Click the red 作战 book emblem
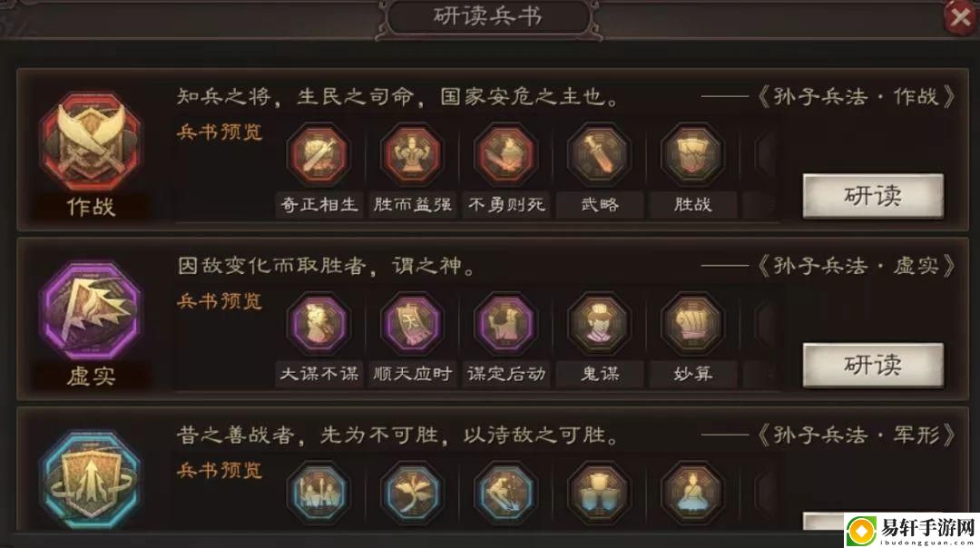The width and height of the screenshot is (980, 548). coord(91,142)
